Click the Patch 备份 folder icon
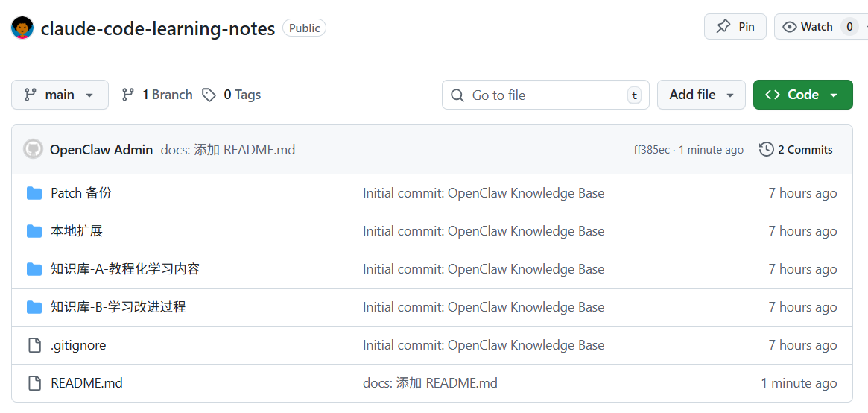868x413 pixels. [34, 193]
